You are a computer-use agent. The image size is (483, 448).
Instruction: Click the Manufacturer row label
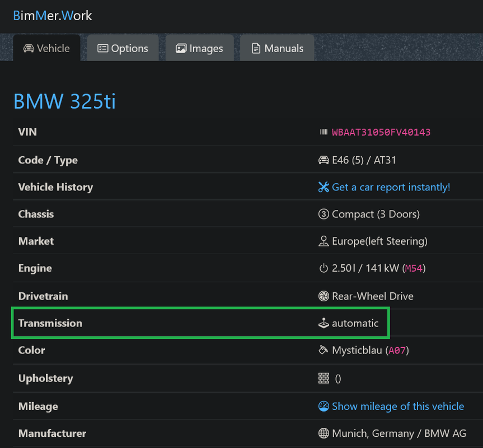(x=52, y=433)
